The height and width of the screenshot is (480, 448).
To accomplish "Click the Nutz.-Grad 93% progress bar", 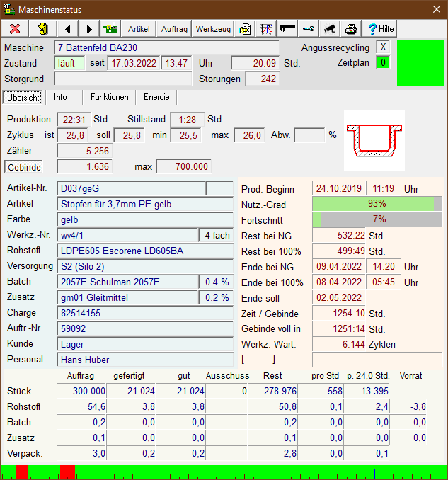I will (x=377, y=204).
